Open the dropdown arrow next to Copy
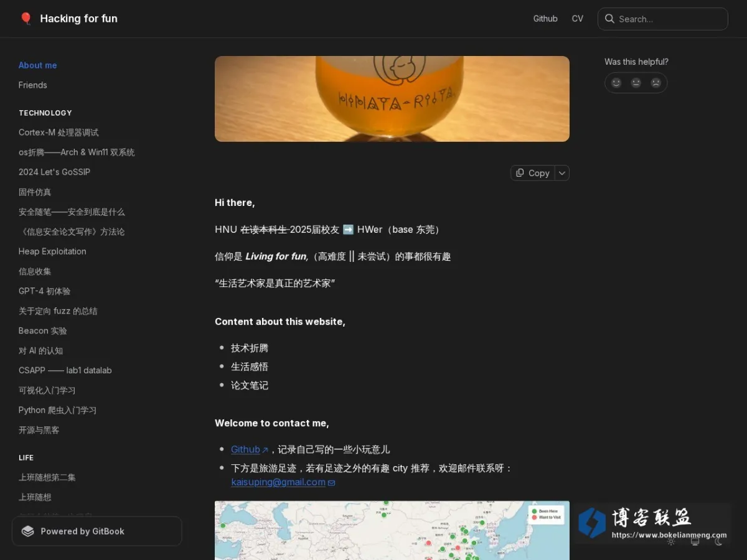Screen dimensions: 747x560 [x=562, y=173]
